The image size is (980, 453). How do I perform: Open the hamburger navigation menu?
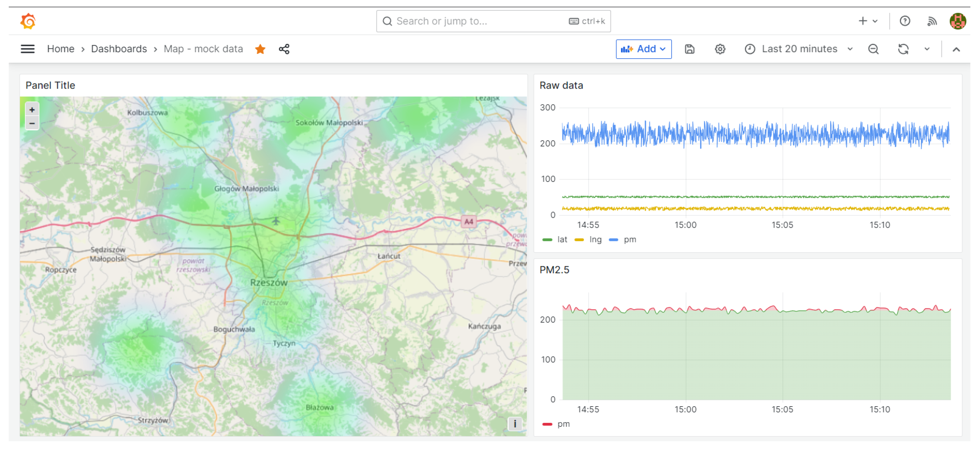[27, 49]
